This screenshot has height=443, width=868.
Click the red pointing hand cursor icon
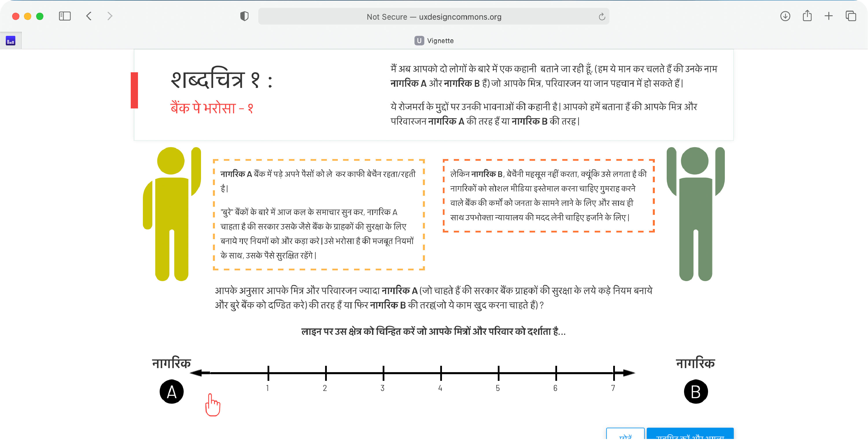click(213, 405)
